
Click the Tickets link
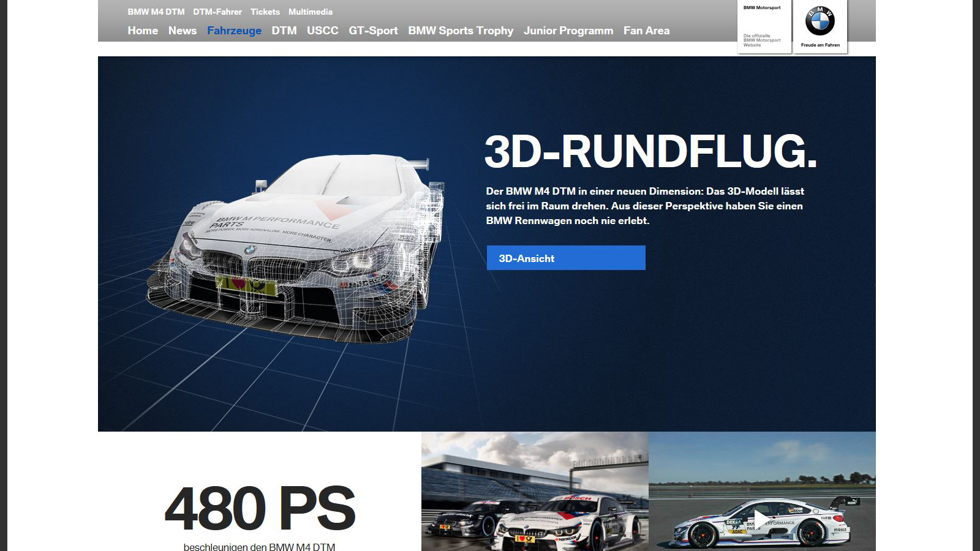pyautogui.click(x=265, y=12)
